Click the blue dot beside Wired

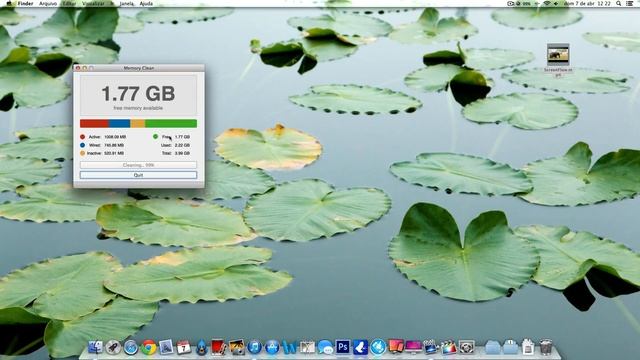[82, 145]
